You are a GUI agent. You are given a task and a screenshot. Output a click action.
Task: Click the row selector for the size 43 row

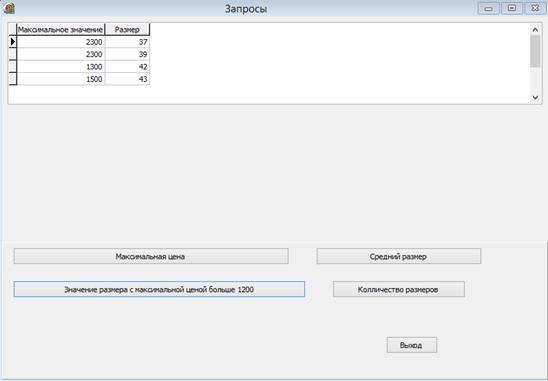coord(13,79)
